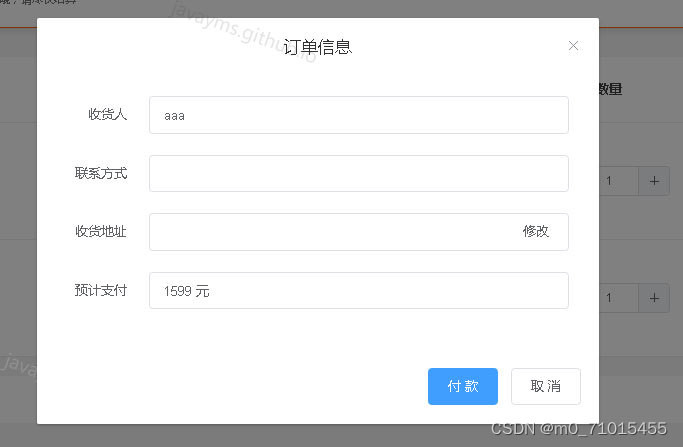Close the 订单信息 dialog with the X
The width and height of the screenshot is (683, 447).
click(573, 46)
